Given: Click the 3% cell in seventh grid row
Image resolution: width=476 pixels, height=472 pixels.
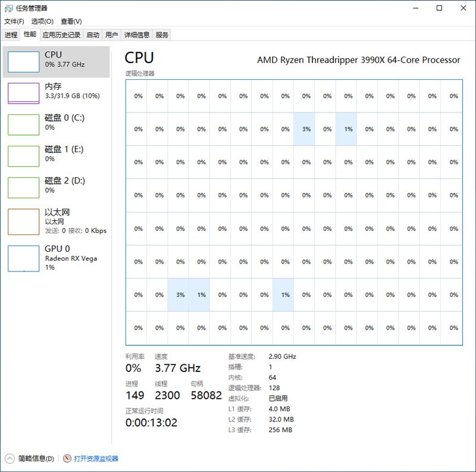Looking at the screenshot, I should click(x=178, y=295).
